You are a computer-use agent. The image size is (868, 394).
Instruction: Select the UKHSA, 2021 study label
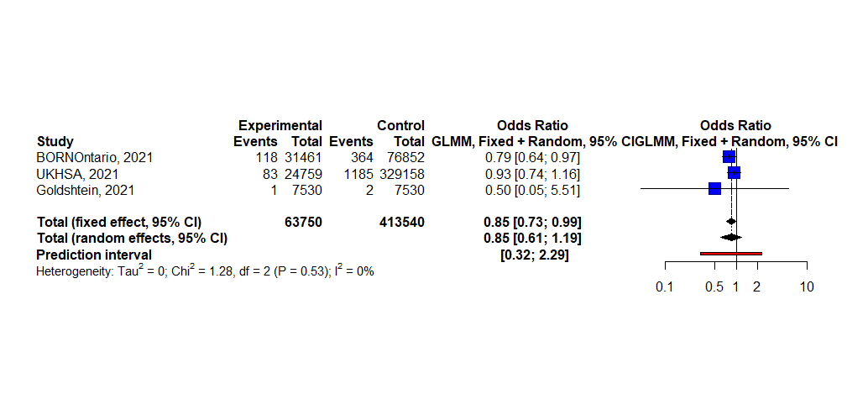point(76,173)
